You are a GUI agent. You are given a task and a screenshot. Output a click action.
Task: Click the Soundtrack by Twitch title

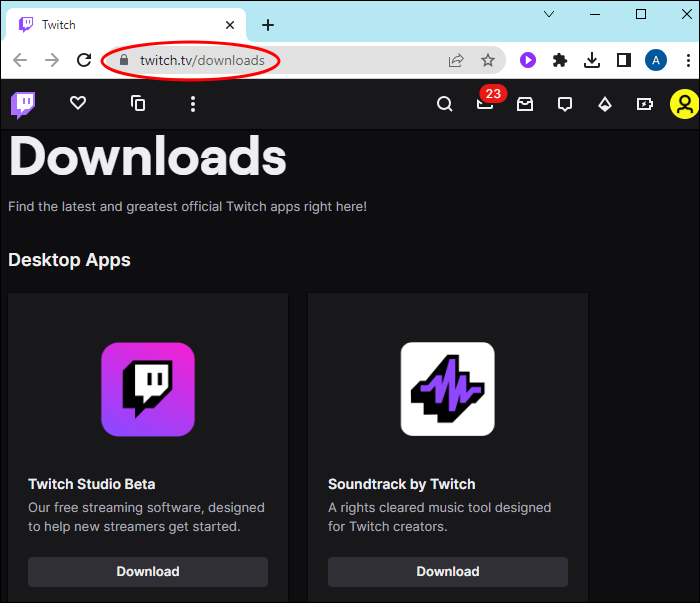pos(401,484)
